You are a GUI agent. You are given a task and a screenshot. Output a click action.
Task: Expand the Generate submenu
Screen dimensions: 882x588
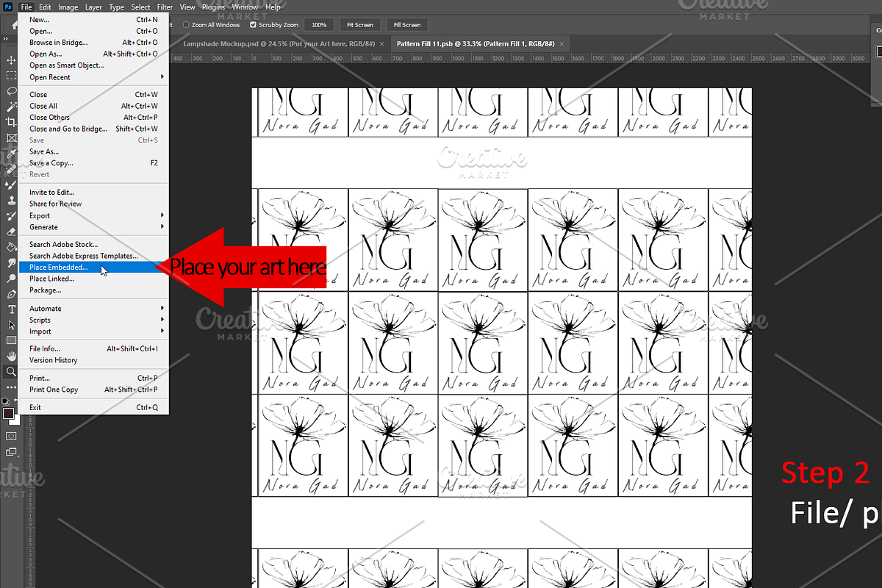click(x=93, y=227)
